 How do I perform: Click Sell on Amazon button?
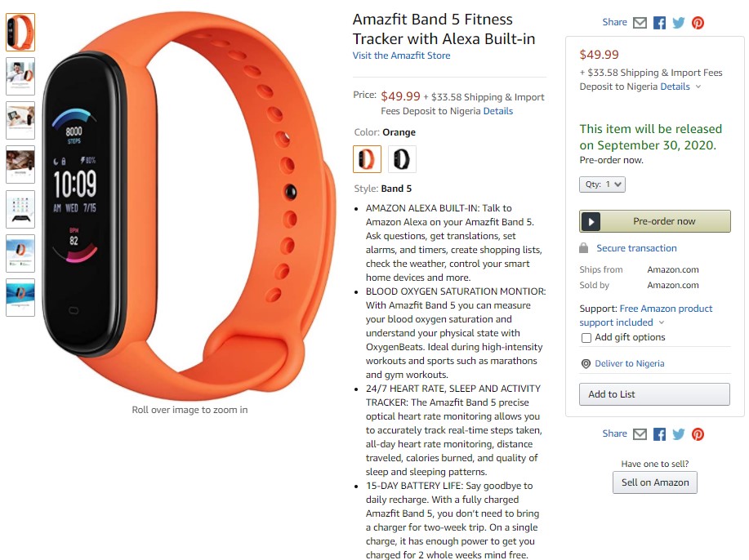tap(655, 482)
